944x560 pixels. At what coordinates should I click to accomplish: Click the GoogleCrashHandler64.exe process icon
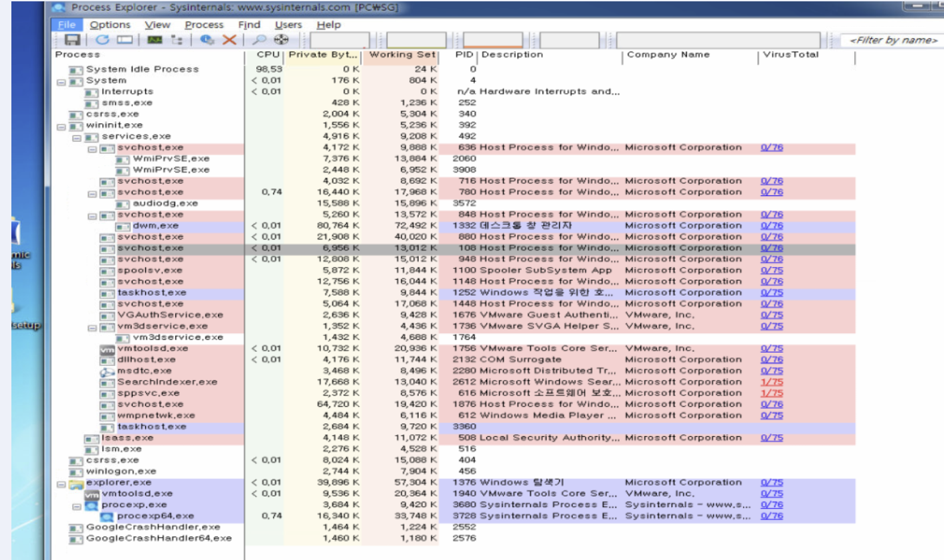pyautogui.click(x=76, y=539)
